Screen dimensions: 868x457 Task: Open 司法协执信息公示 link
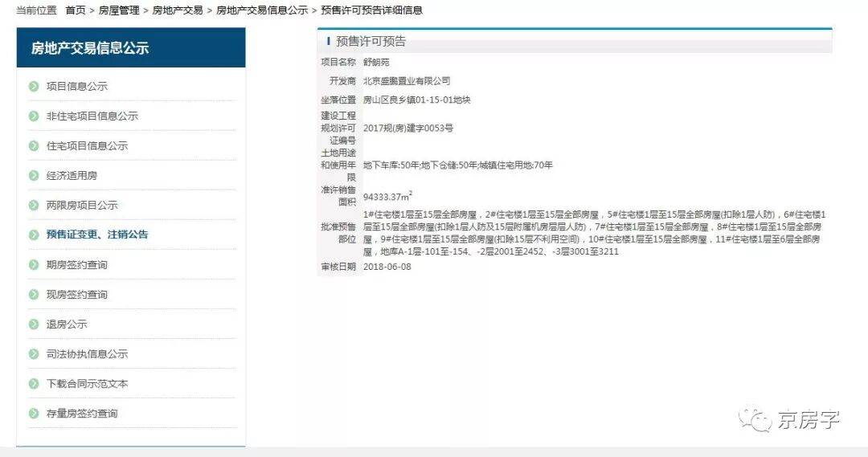[87, 354]
